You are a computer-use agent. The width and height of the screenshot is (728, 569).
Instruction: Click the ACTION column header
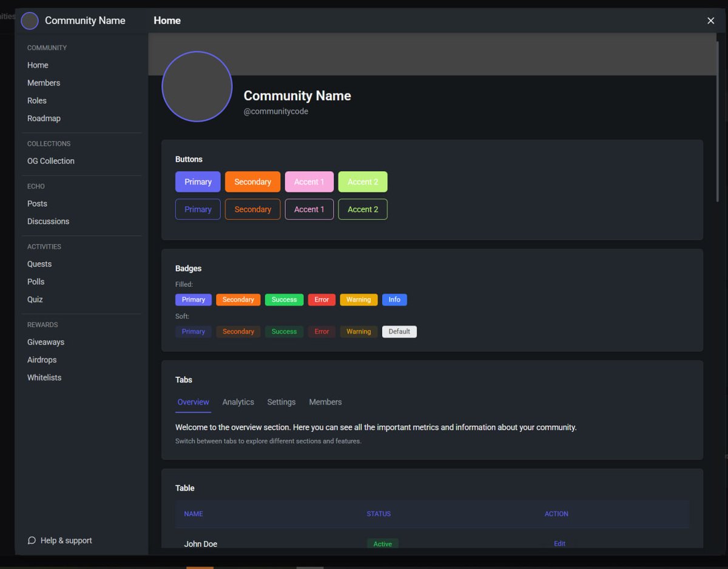[x=556, y=514]
